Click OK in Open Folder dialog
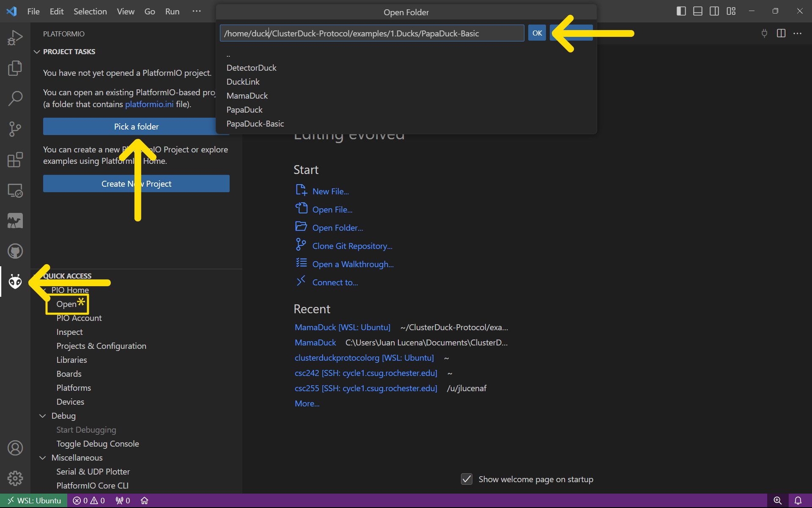The image size is (812, 508). [537, 33]
